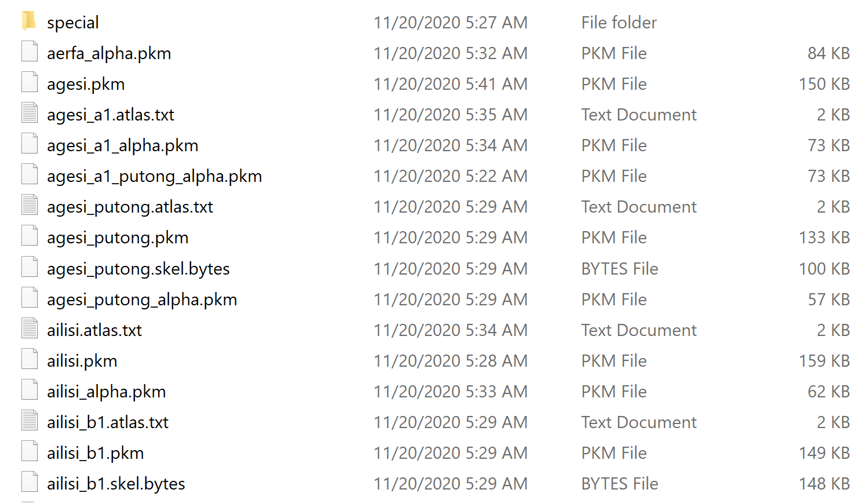This screenshot has height=504, width=866.
Task: Select the ailisi_b1.pkm file name
Action: point(95,453)
